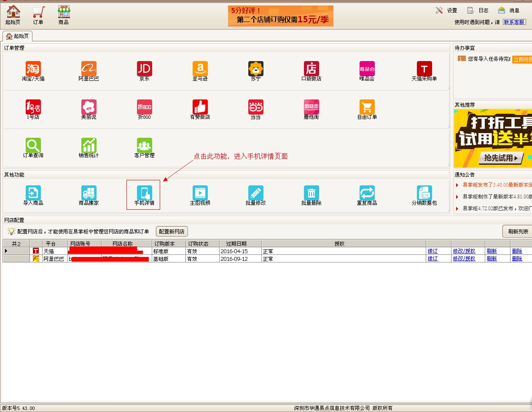Click the 联系客服 contact support link
This screenshot has height=412, width=532.
(x=514, y=22)
